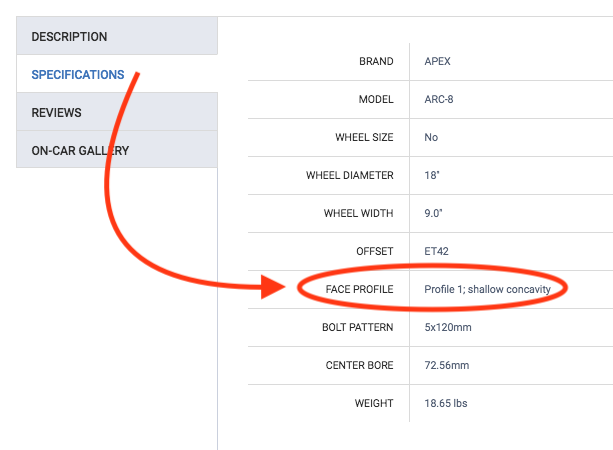Select the Wheel Diameter label
Viewport: 613px width, 450px height.
tap(350, 175)
